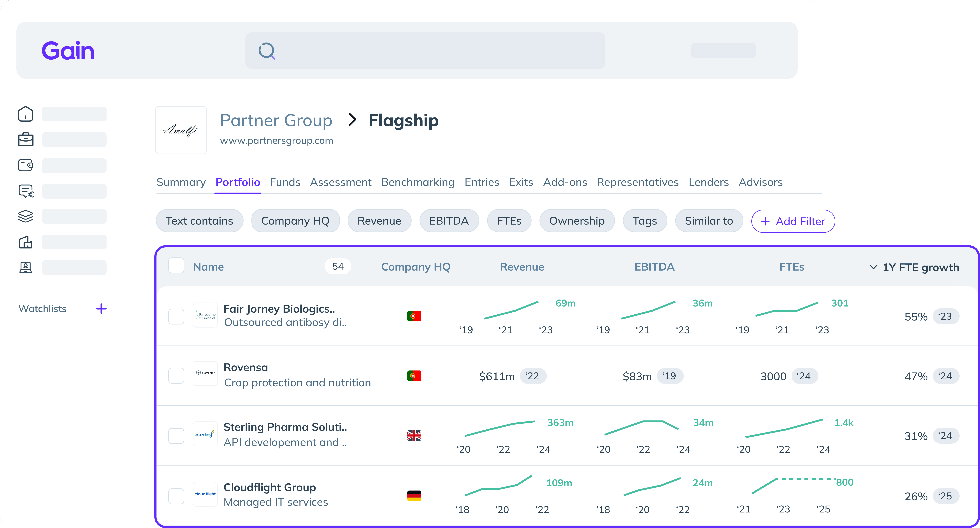This screenshot has width=980, height=528.
Task: Switch to the Benchmarking tab
Action: point(417,182)
